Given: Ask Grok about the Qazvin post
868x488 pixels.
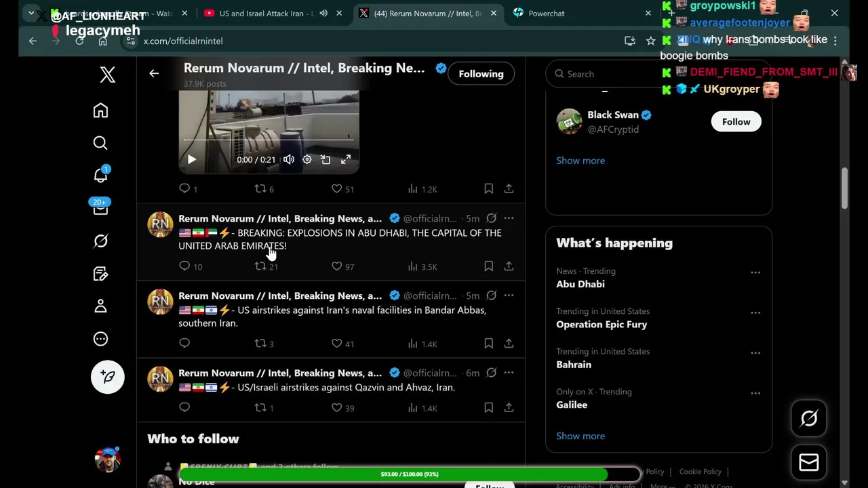Looking at the screenshot, I should (491, 373).
